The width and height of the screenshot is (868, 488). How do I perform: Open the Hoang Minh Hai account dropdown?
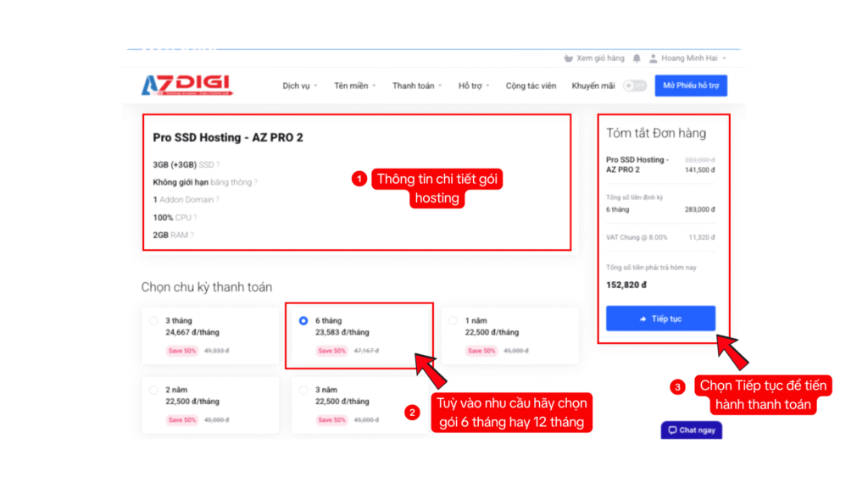(x=687, y=58)
